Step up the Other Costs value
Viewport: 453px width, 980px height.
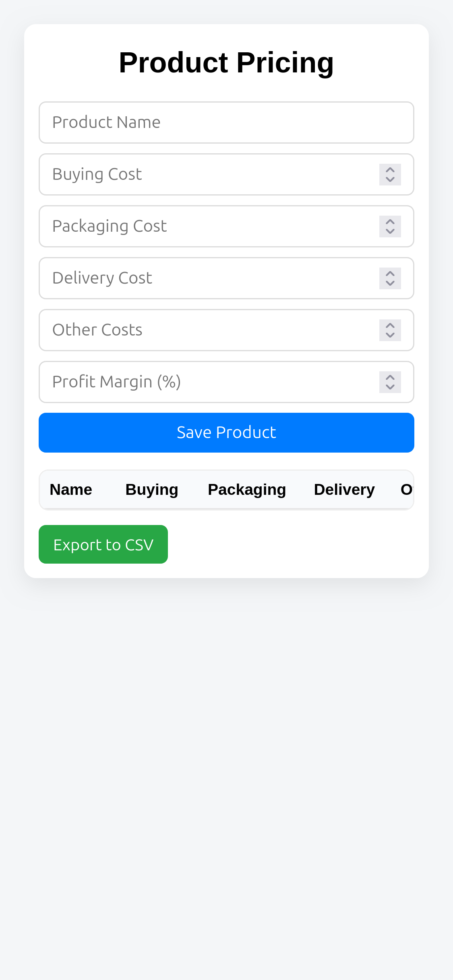[x=390, y=325]
